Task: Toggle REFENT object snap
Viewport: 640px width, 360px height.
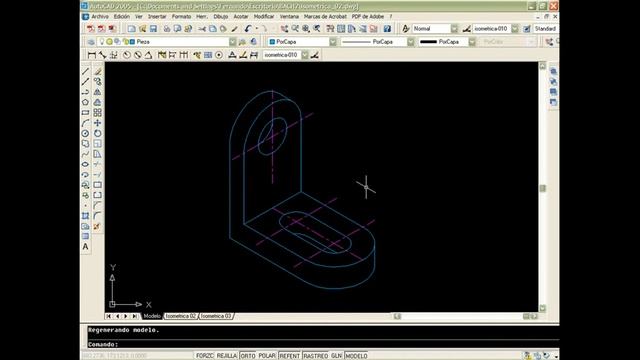Action: click(x=289, y=356)
